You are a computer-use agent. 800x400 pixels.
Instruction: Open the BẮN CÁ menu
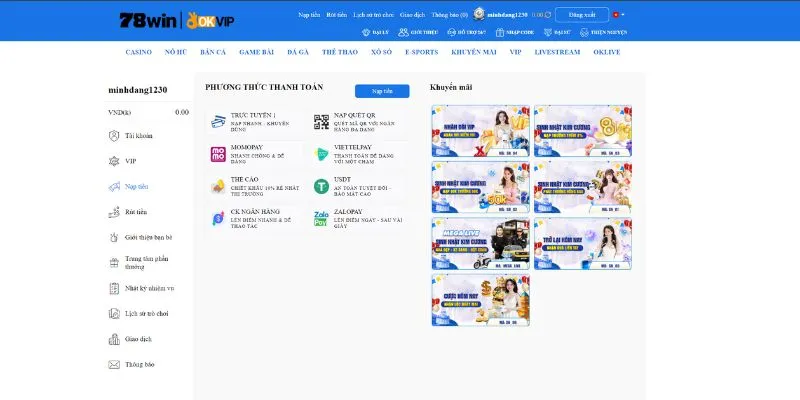click(x=213, y=52)
